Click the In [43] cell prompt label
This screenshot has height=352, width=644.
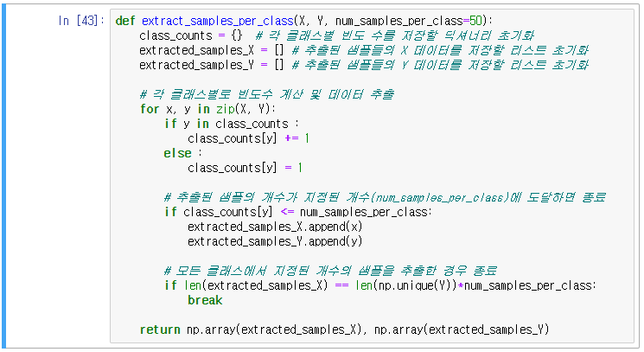[x=81, y=21]
